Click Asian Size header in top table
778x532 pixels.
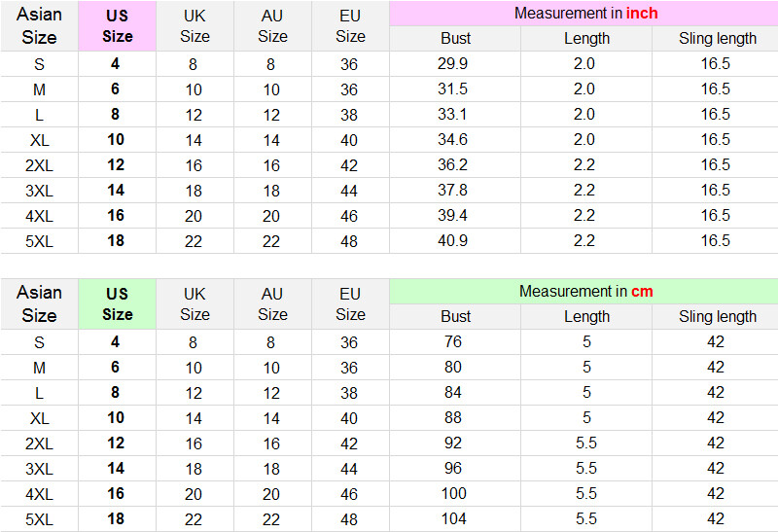click(39, 26)
